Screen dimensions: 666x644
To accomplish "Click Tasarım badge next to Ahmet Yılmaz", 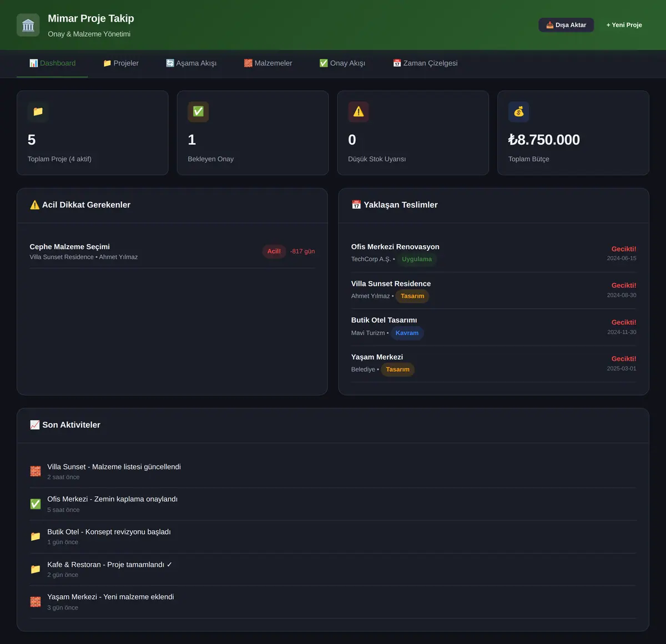I will [x=412, y=296].
